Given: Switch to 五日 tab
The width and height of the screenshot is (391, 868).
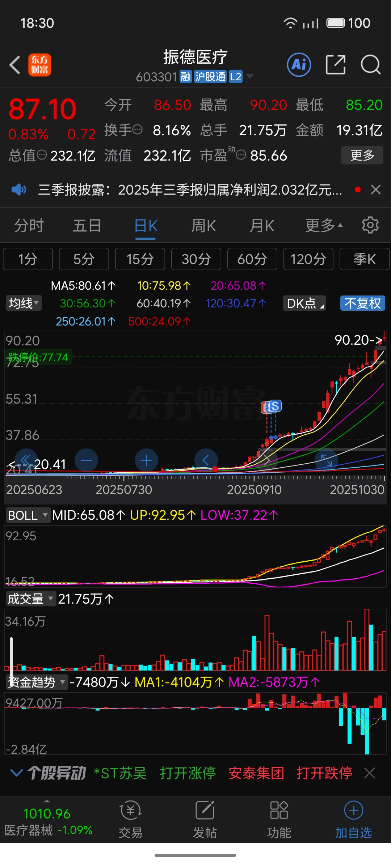Looking at the screenshot, I should [87, 226].
